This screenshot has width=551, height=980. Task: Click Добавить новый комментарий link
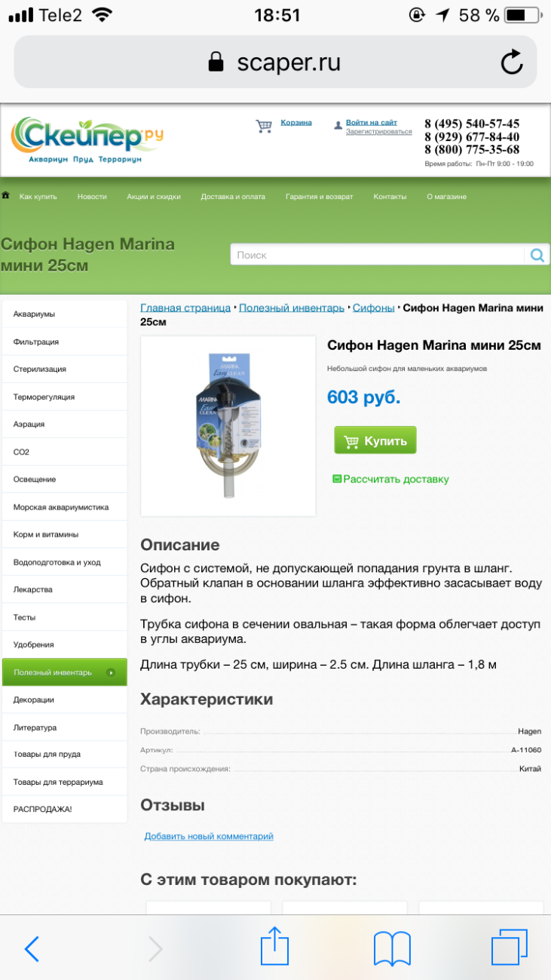coord(209,836)
